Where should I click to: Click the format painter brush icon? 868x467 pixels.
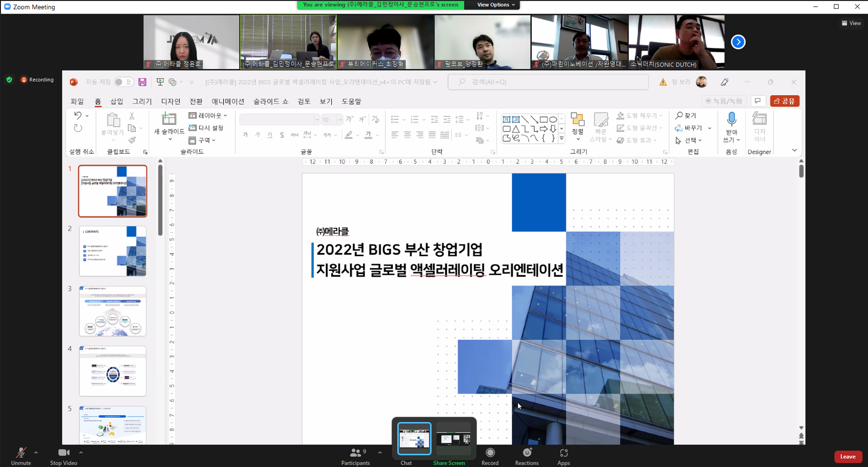point(132,140)
